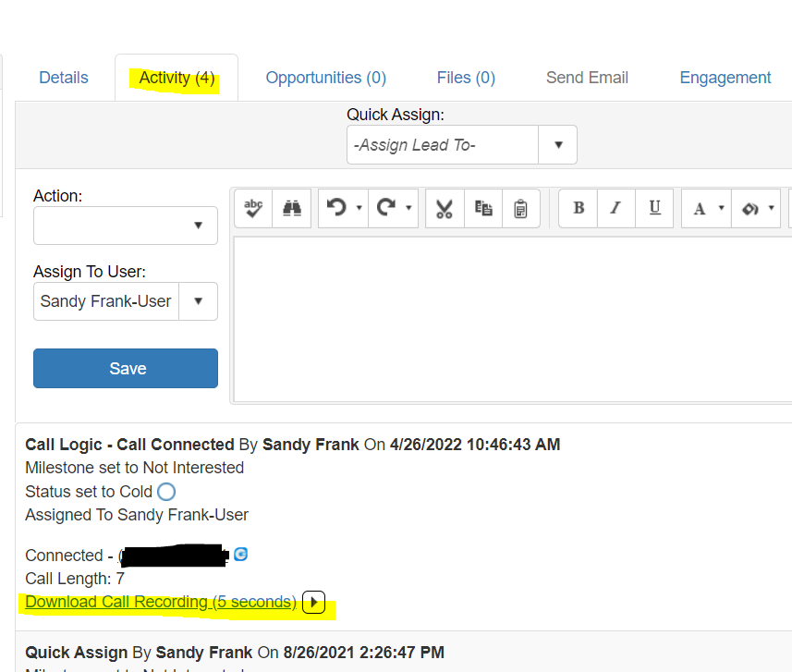Switch to the Details tab
This screenshot has width=792, height=672.
64,78
